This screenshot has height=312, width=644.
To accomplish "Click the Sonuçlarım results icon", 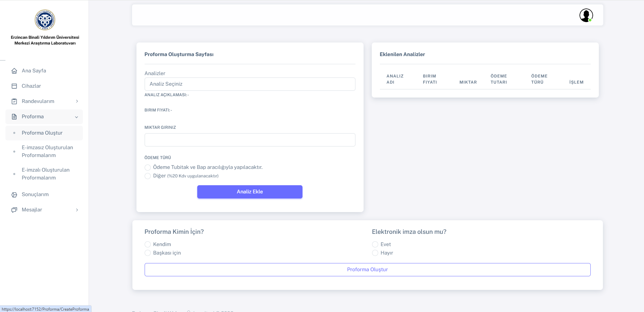I will point(14,194).
